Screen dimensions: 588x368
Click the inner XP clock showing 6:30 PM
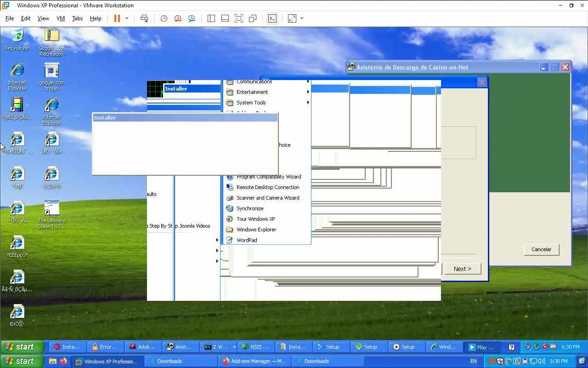570,347
